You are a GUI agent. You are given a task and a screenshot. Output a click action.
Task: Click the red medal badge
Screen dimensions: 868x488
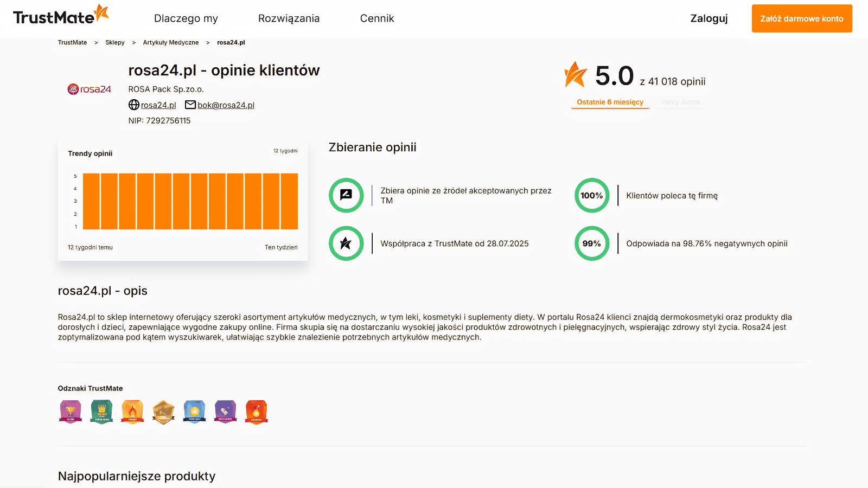257,412
